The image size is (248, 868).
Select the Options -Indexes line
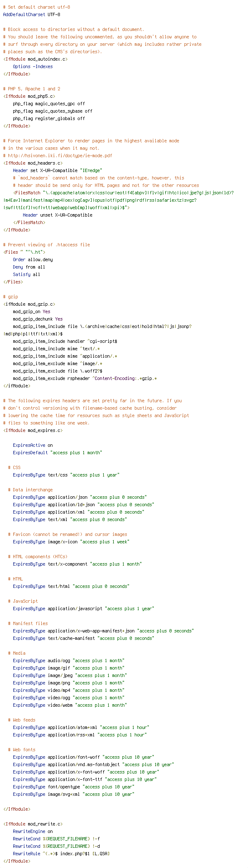(x=33, y=66)
